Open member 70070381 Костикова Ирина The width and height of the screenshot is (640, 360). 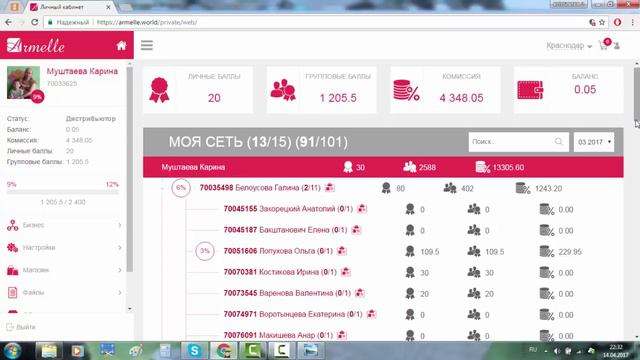pos(280,272)
